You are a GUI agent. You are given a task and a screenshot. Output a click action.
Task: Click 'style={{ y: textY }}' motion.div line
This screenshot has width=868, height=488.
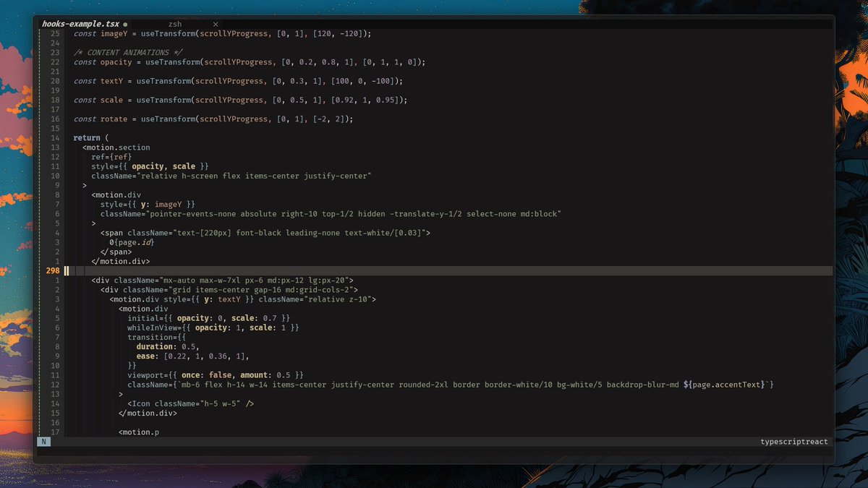243,299
